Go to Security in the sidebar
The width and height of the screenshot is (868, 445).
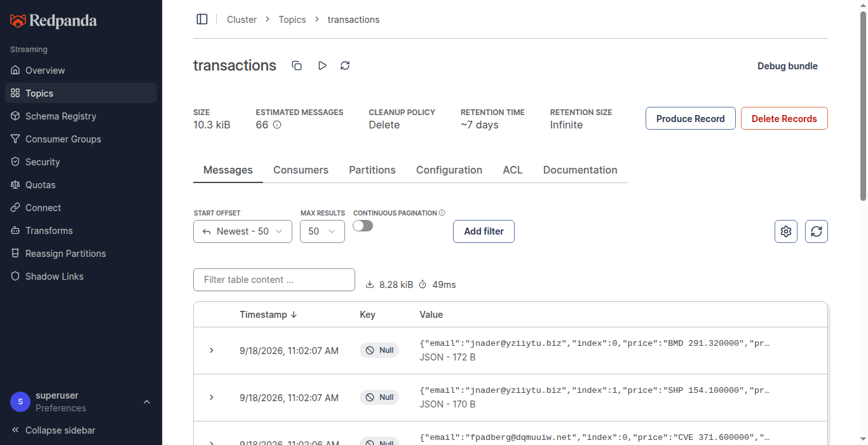(81, 161)
